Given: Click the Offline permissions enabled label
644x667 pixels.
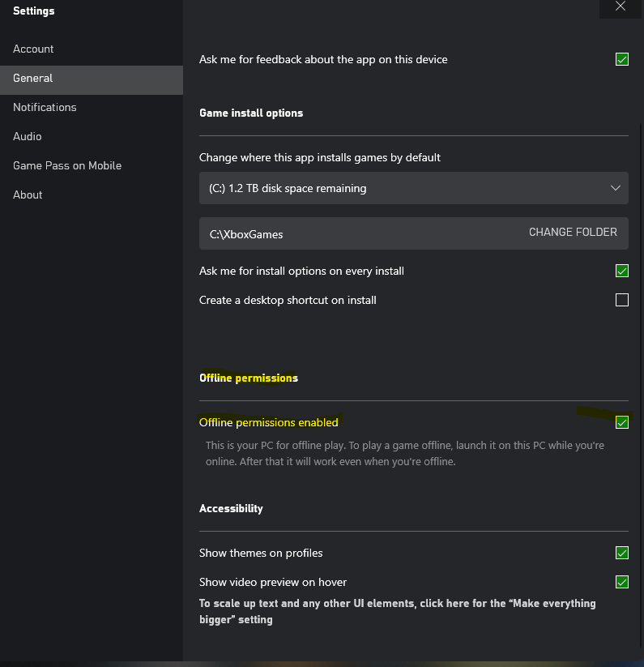Looking at the screenshot, I should (269, 422).
